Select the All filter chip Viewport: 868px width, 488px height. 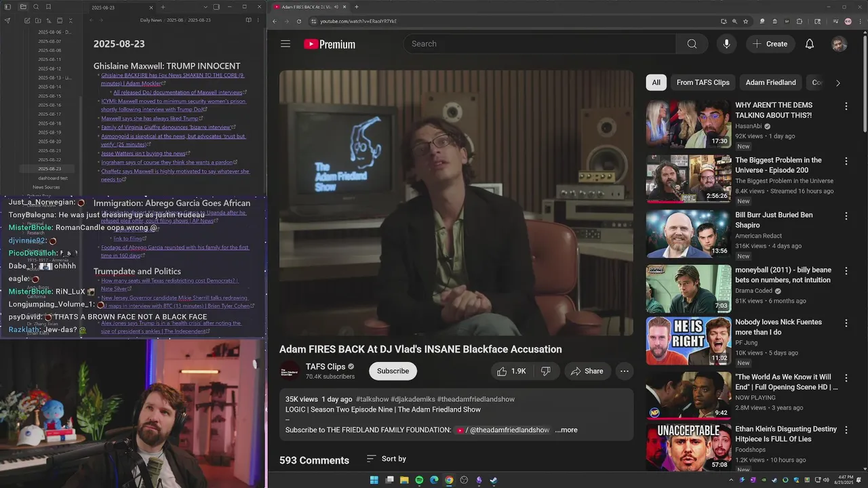coord(656,83)
